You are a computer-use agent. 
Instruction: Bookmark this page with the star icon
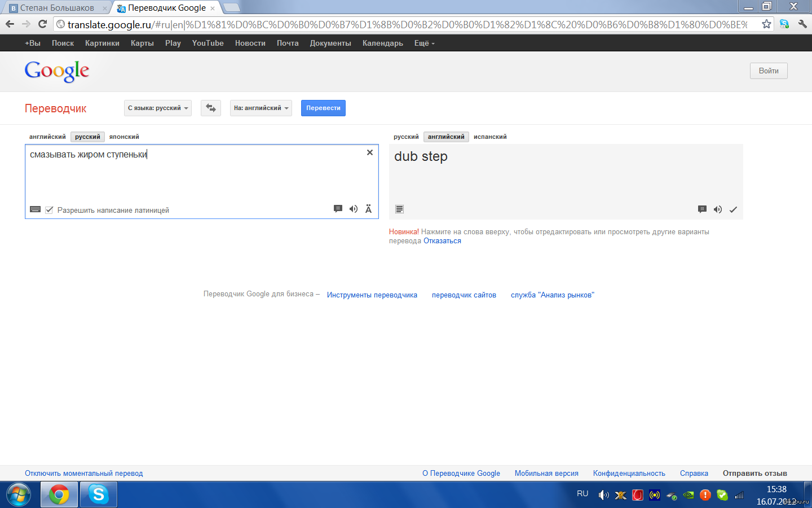coord(766,24)
